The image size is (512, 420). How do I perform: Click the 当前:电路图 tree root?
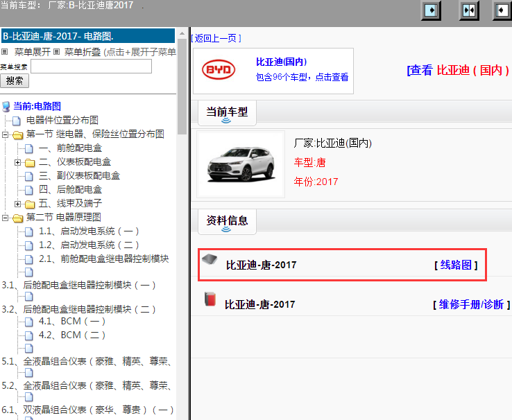[37, 106]
